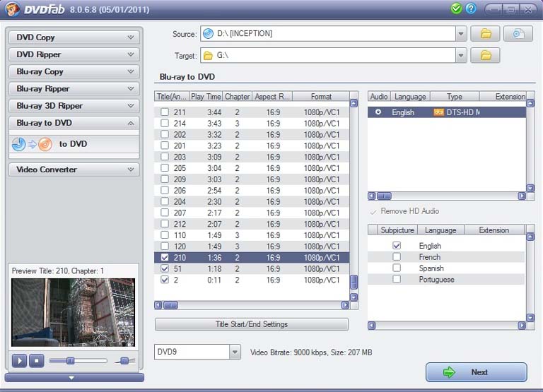Enable Portuguese subpicture checkbox
This screenshot has width=543, height=392.
click(397, 279)
